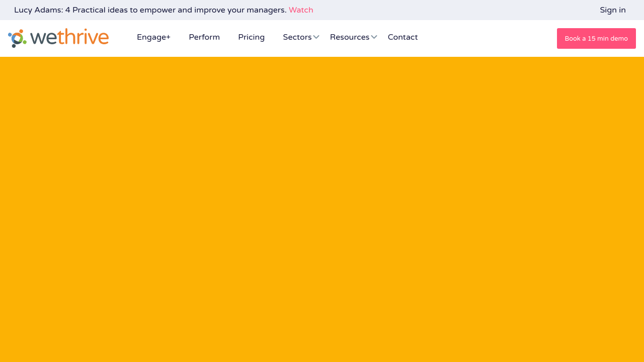Open the Resources menu label

(x=349, y=37)
